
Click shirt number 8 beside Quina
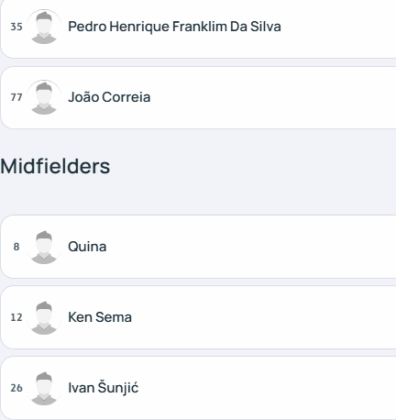click(16, 247)
